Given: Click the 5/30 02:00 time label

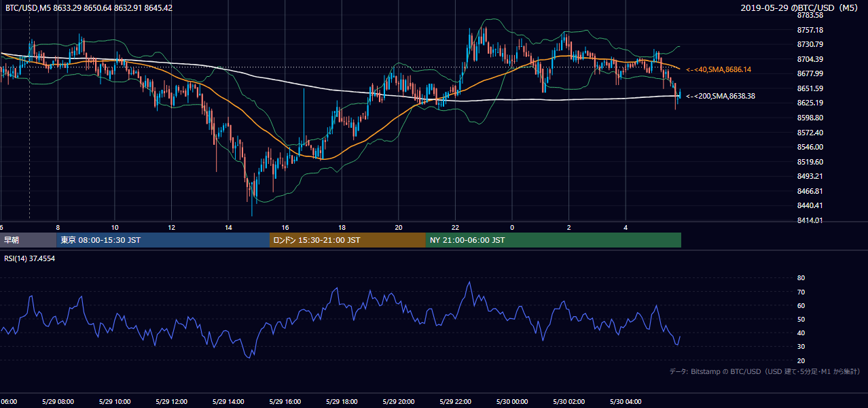Looking at the screenshot, I should pyautogui.click(x=568, y=401).
